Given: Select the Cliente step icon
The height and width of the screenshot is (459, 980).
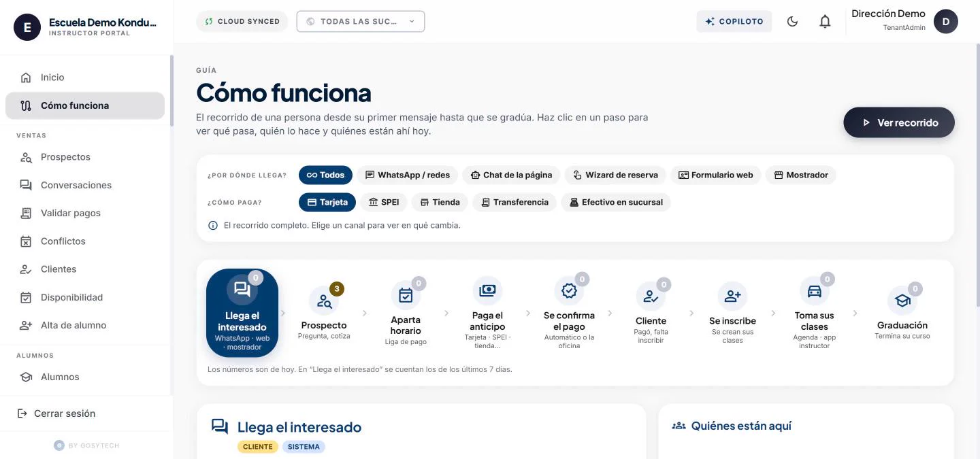Looking at the screenshot, I should pos(651,296).
